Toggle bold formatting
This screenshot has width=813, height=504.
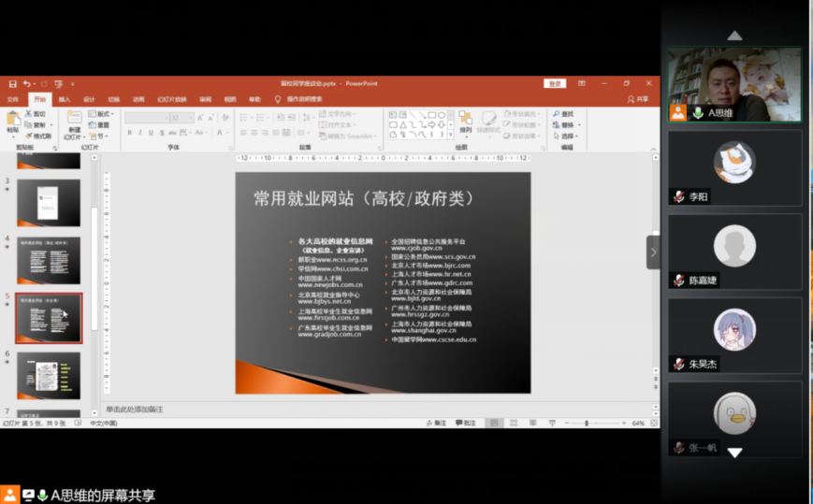tap(130, 133)
